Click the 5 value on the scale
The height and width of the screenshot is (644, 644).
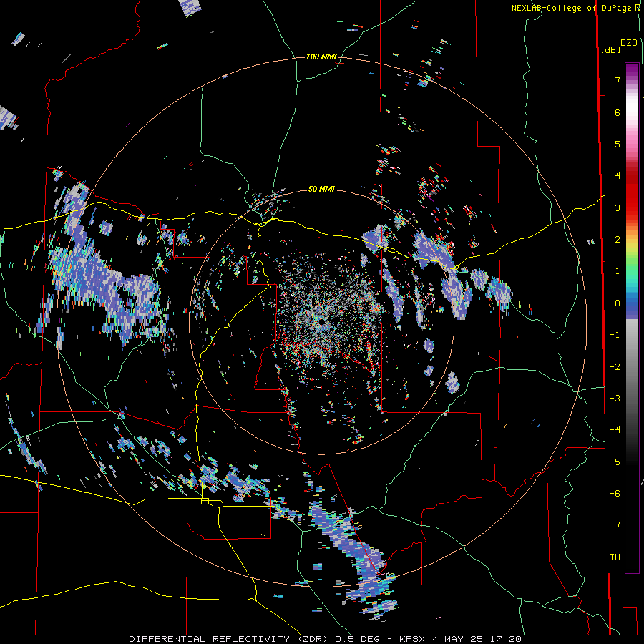(x=618, y=144)
